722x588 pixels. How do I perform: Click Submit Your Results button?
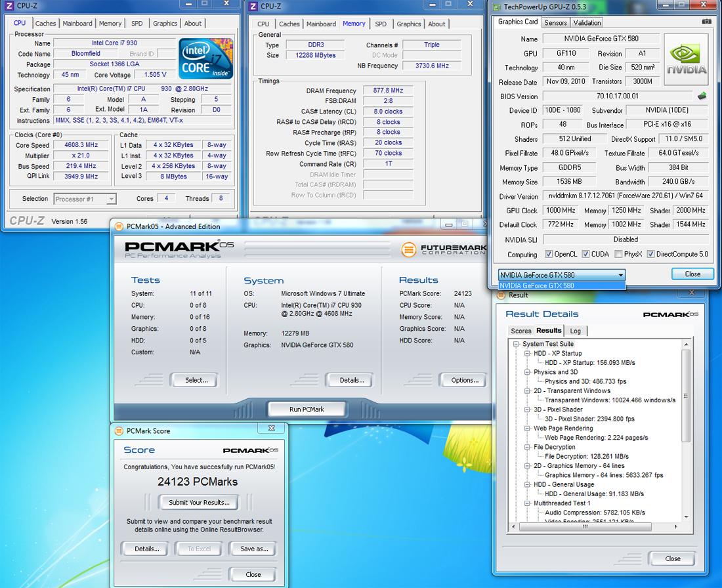pyautogui.click(x=199, y=502)
